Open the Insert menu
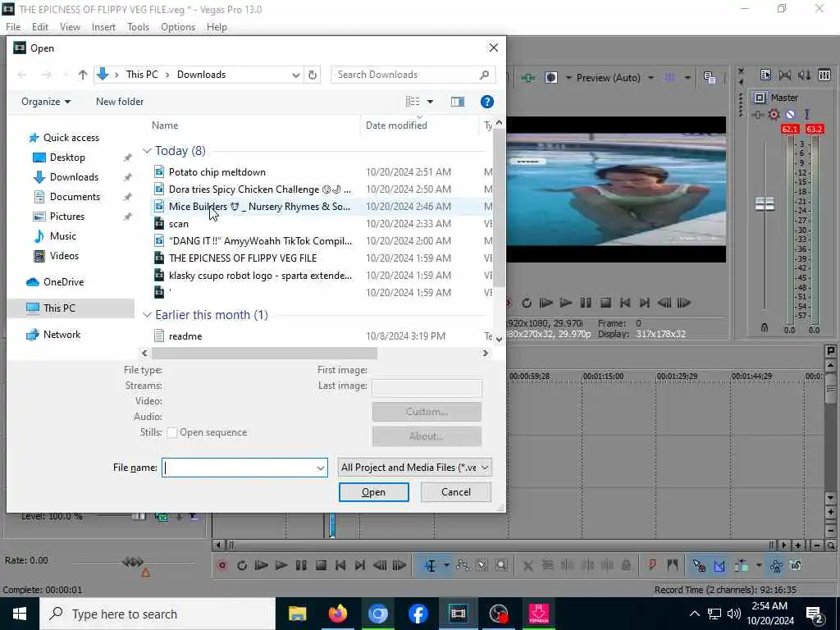Viewport: 840px width, 630px height. [103, 27]
